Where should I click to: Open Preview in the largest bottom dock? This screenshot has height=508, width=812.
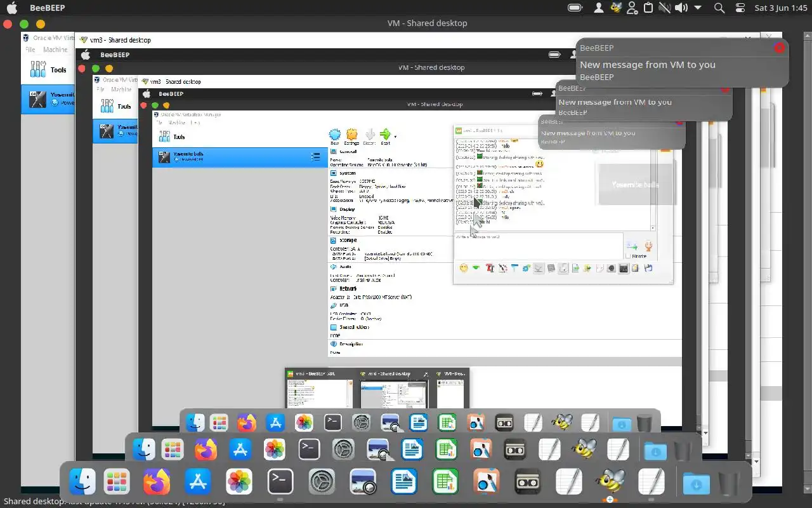[363, 482]
